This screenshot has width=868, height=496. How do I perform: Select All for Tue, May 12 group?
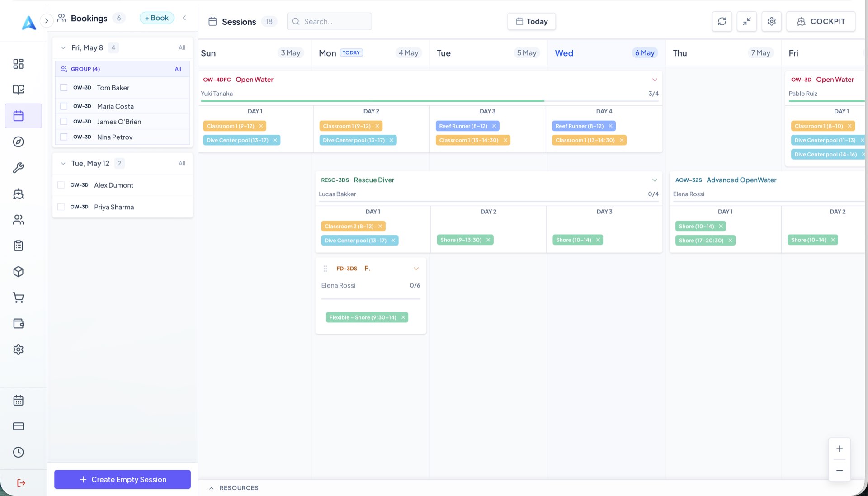tap(182, 163)
